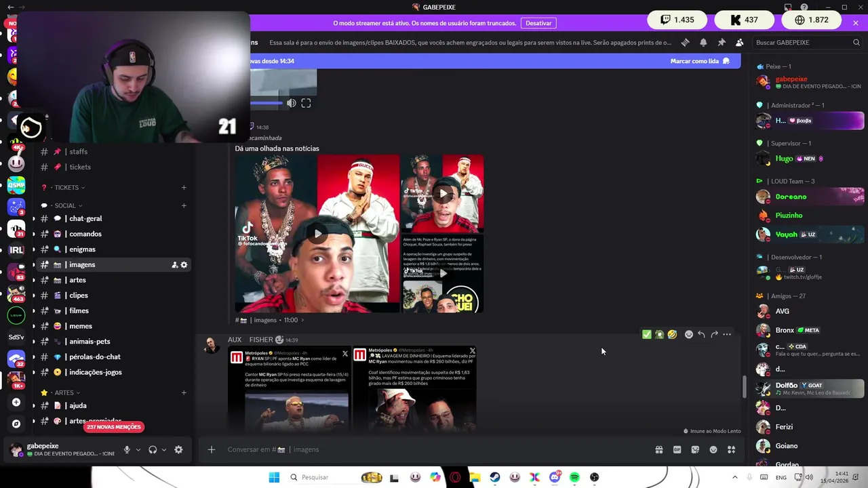Click the plus attach button in message box
The image size is (868, 488).
(x=211, y=449)
